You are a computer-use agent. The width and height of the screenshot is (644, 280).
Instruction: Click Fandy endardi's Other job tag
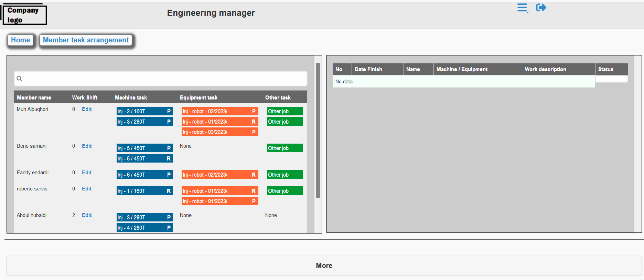[285, 175]
